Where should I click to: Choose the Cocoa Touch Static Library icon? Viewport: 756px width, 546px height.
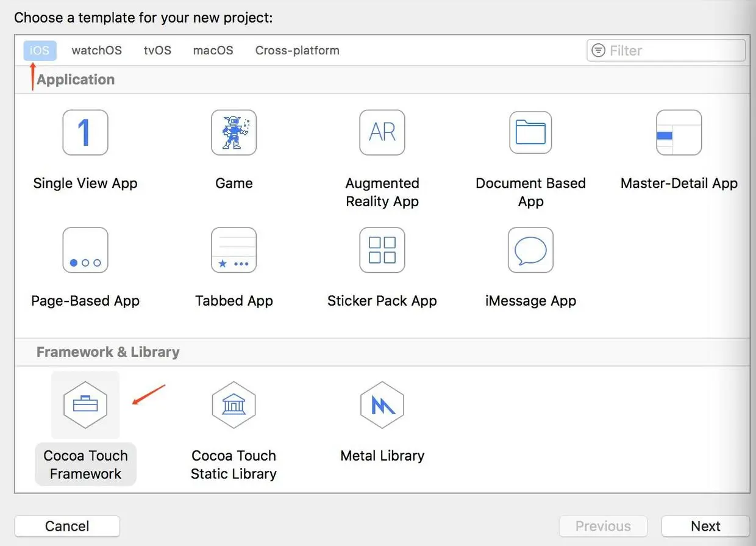234,404
